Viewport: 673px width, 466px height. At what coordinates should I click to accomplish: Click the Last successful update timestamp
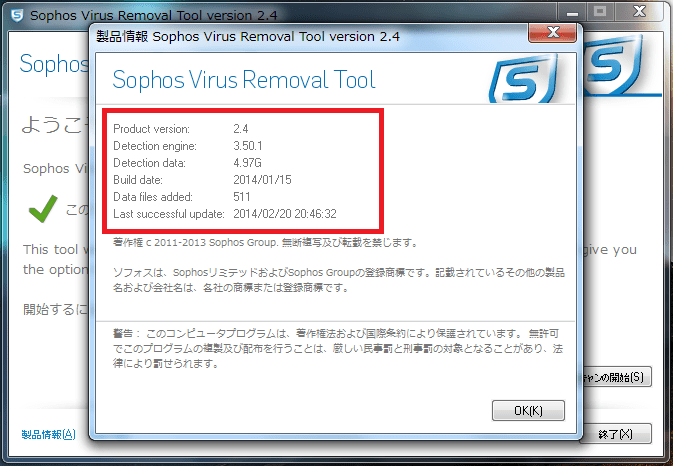(285, 214)
